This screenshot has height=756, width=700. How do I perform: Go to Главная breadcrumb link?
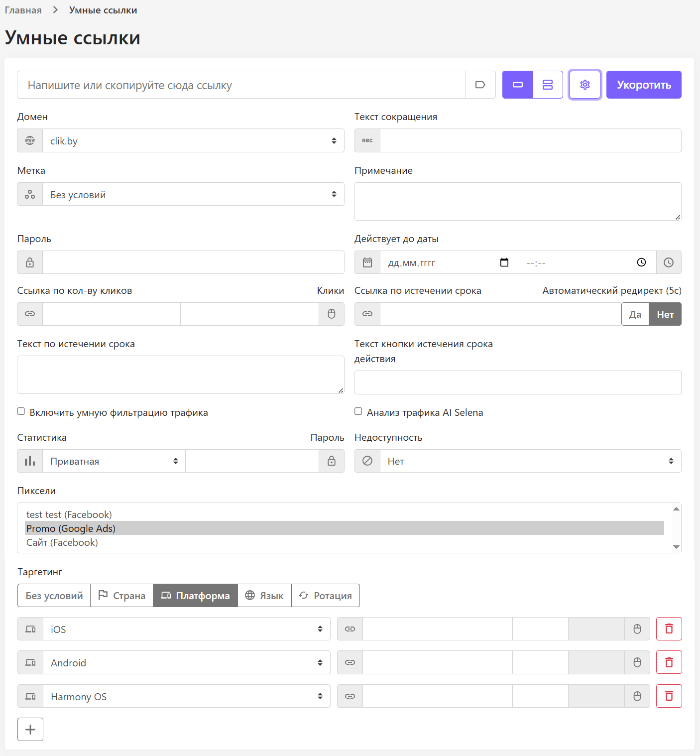[x=23, y=10]
